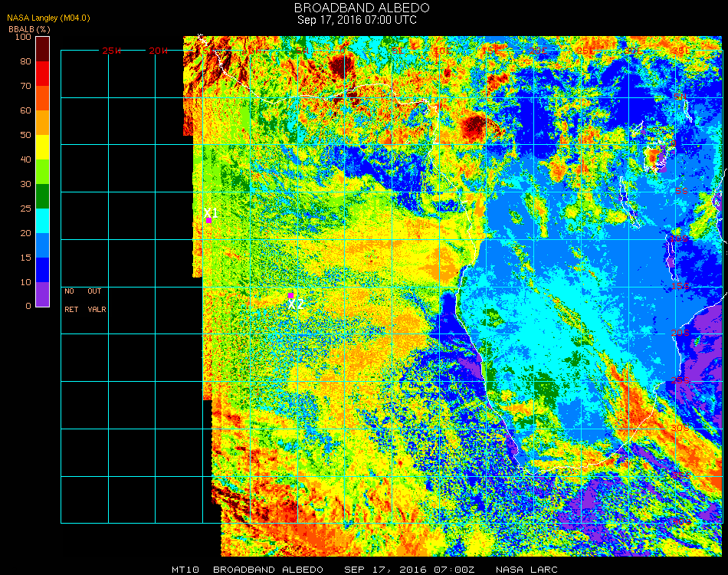Click the bright red 70–80% legend swatch

42,74
